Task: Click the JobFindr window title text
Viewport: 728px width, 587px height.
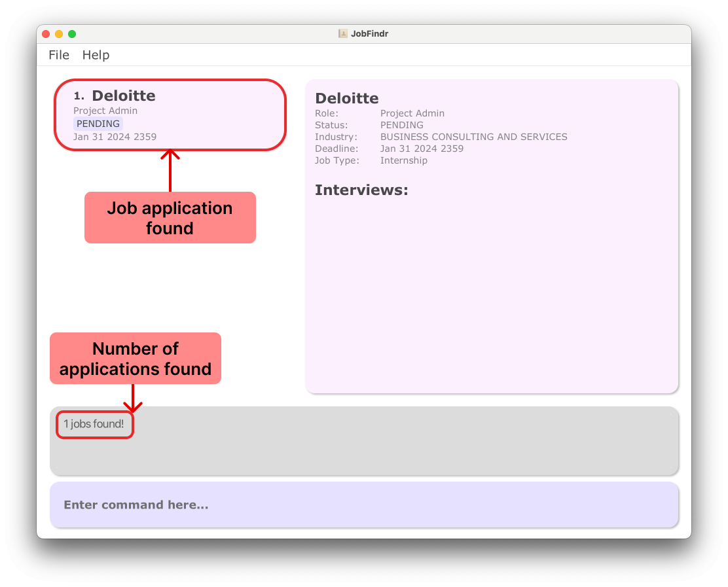Action: 370,33
